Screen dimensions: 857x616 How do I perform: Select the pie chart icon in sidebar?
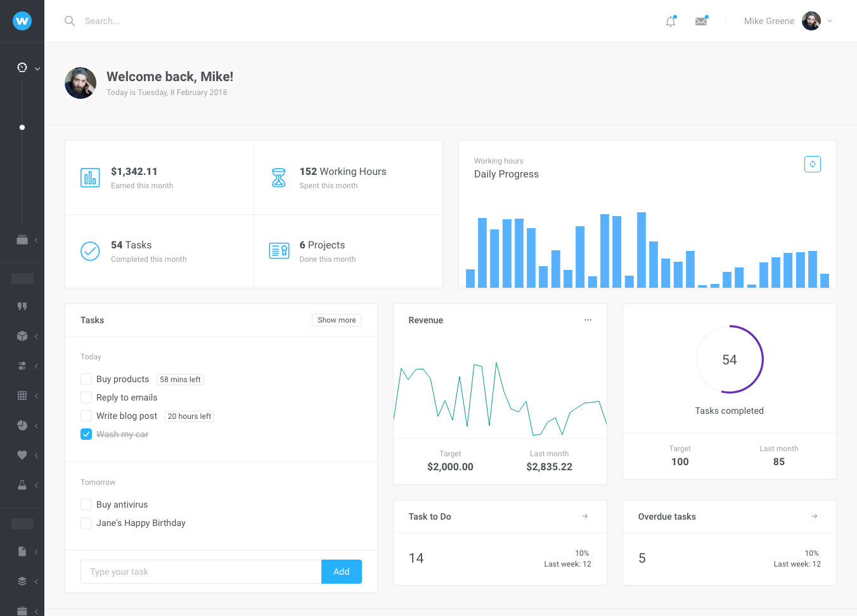point(22,425)
